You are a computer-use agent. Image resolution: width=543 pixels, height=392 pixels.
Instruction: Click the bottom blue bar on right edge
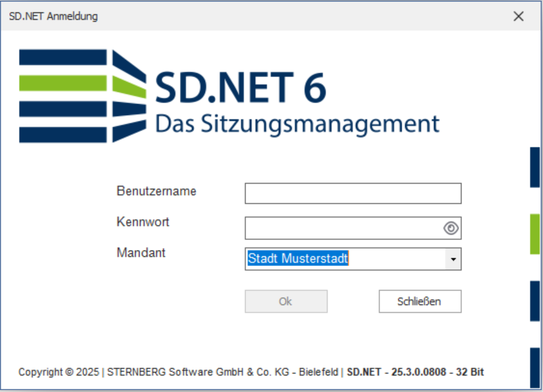point(535,368)
